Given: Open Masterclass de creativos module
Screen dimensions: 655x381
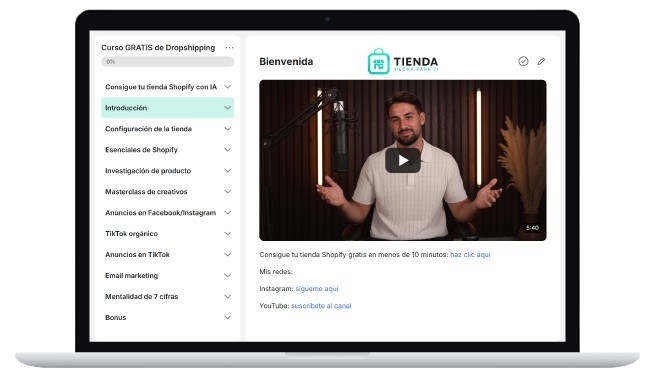Looking at the screenshot, I should point(168,191).
